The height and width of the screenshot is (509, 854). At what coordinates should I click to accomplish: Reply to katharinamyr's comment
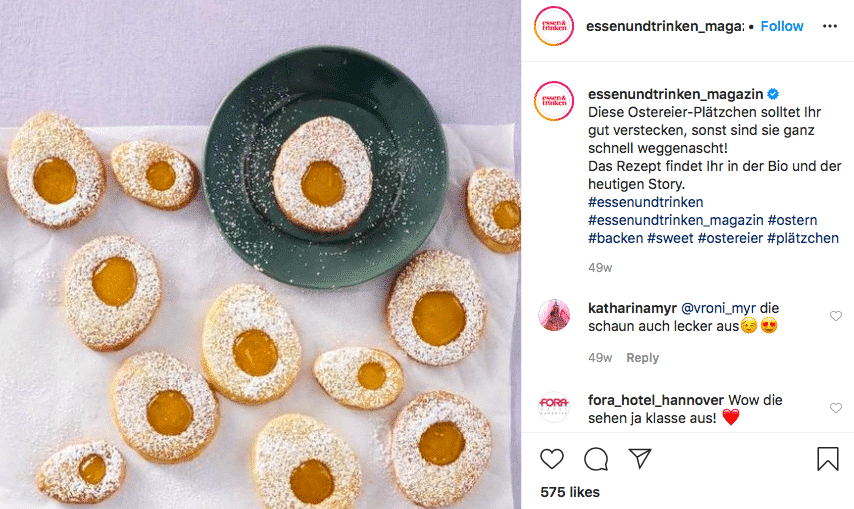pos(642,358)
